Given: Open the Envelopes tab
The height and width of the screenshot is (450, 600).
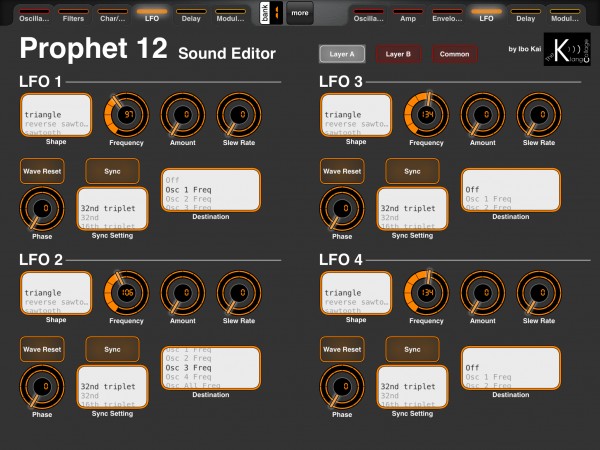Looking at the screenshot, I should click(447, 15).
